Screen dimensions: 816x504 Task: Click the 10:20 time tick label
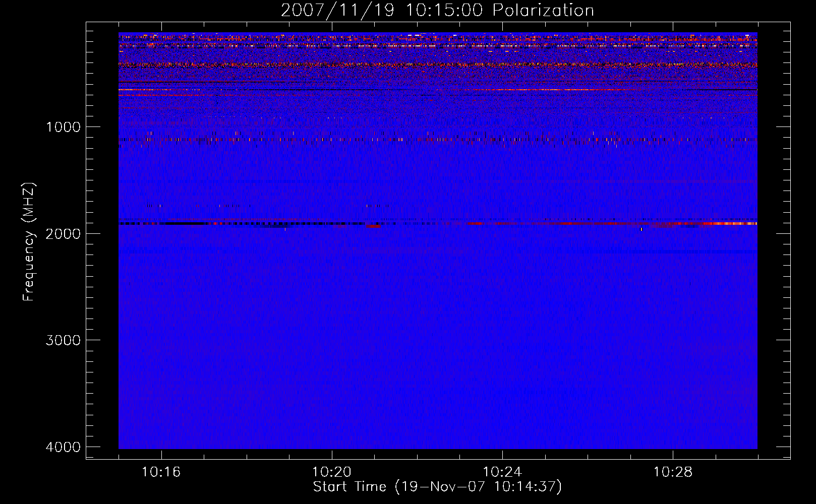click(x=332, y=472)
